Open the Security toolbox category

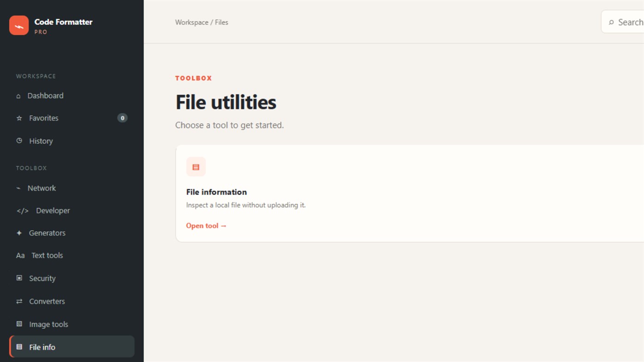coord(72,278)
